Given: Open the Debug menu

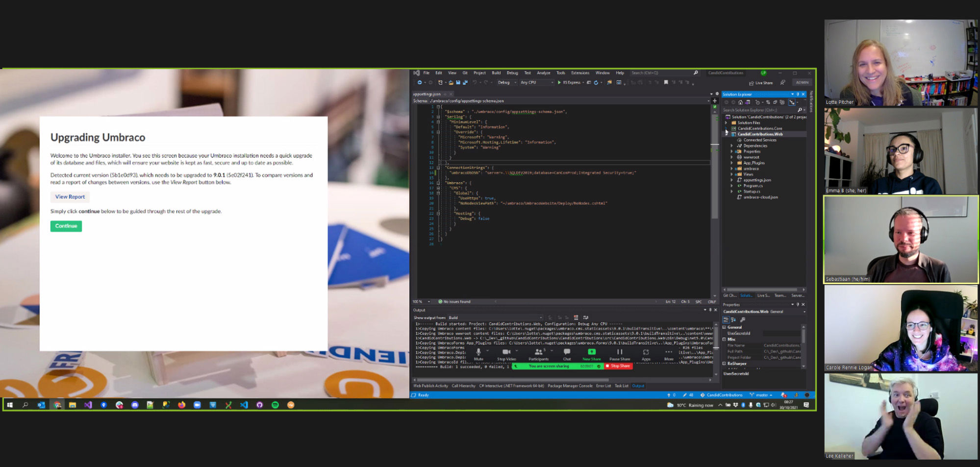Looking at the screenshot, I should pyautogui.click(x=512, y=73).
